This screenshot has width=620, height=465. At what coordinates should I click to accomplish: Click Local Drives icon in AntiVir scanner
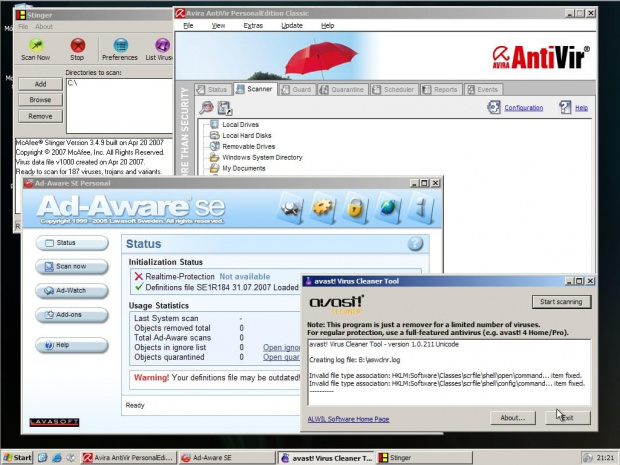click(x=214, y=124)
